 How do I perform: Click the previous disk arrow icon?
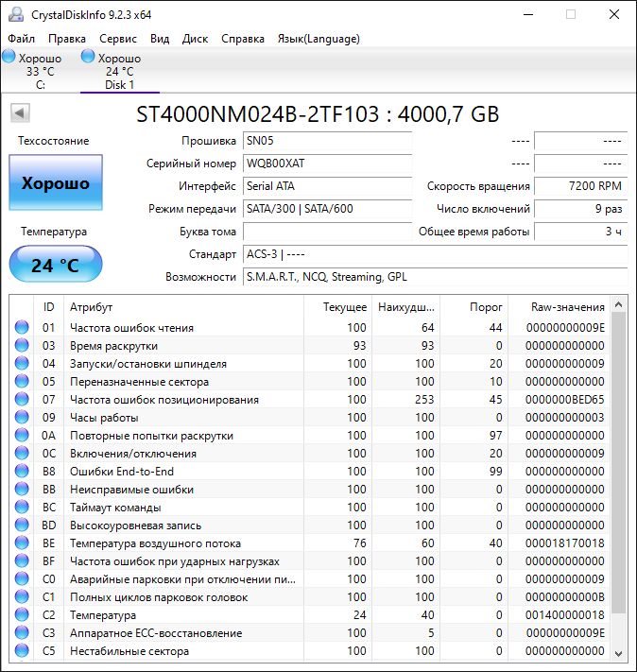(19, 113)
